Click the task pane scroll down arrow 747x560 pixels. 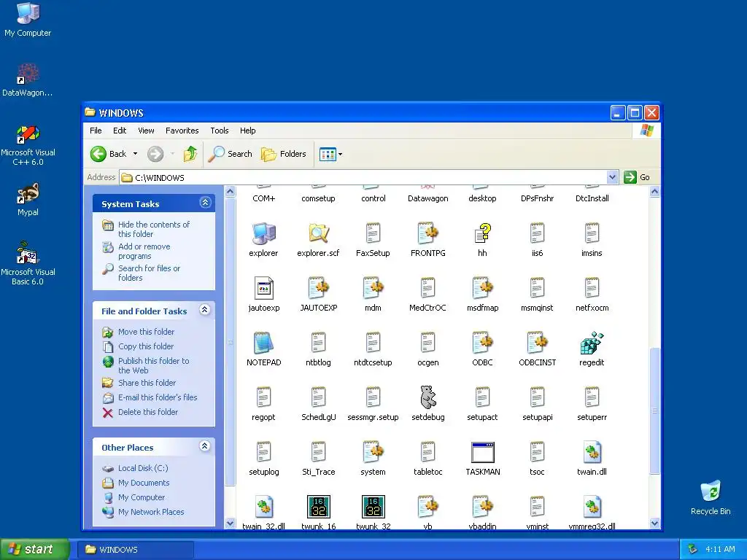pos(230,523)
